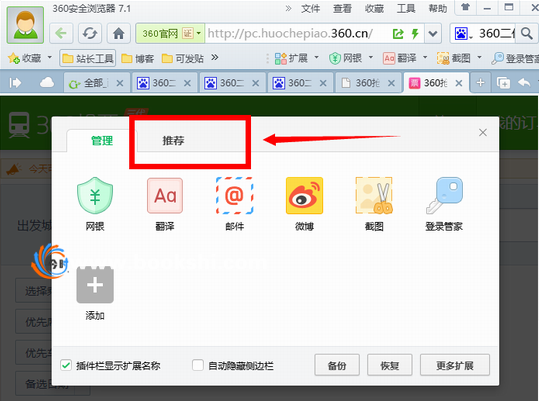Click the 恢复 button
Screen dimensions: 539x401
[x=389, y=365]
